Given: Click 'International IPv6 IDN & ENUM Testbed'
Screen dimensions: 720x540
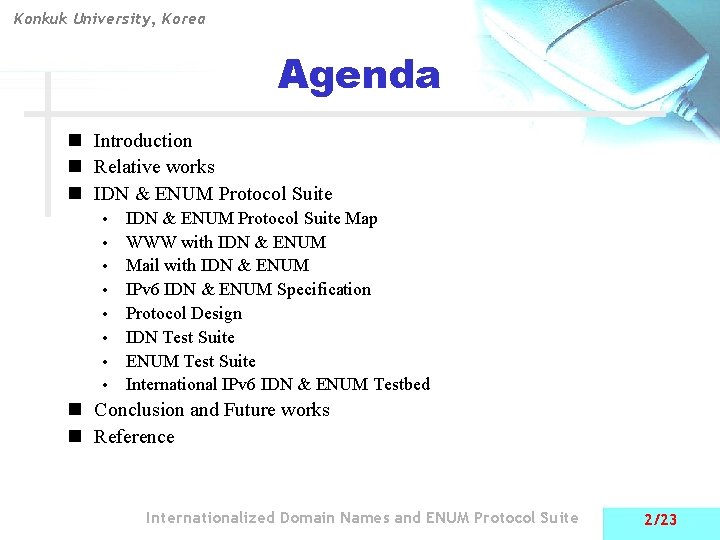Looking at the screenshot, I should point(278,384).
